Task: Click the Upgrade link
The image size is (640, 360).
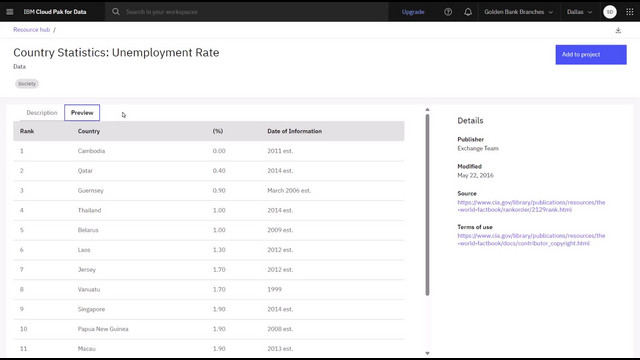Action: [413, 12]
